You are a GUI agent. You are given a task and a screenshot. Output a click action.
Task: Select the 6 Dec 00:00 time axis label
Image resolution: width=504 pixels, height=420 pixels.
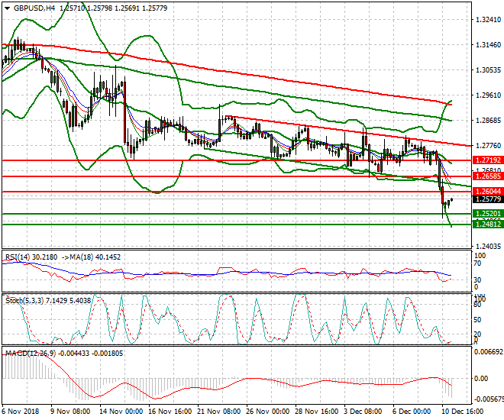[412, 412]
